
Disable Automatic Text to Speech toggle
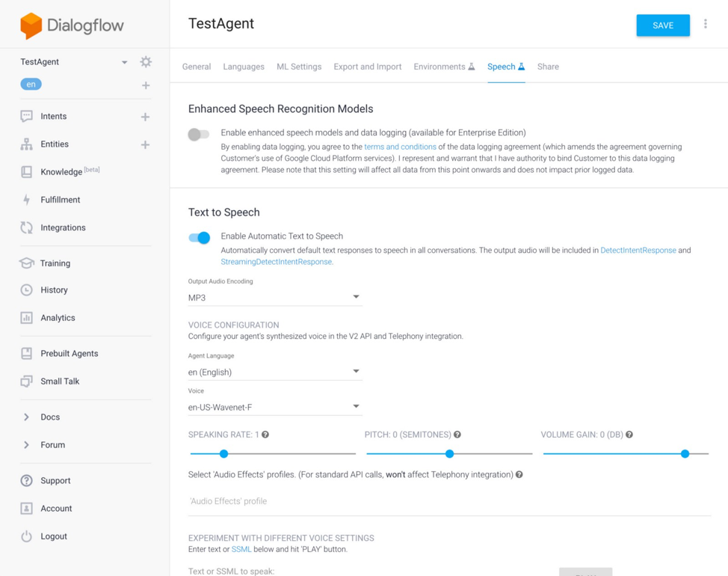coord(200,238)
